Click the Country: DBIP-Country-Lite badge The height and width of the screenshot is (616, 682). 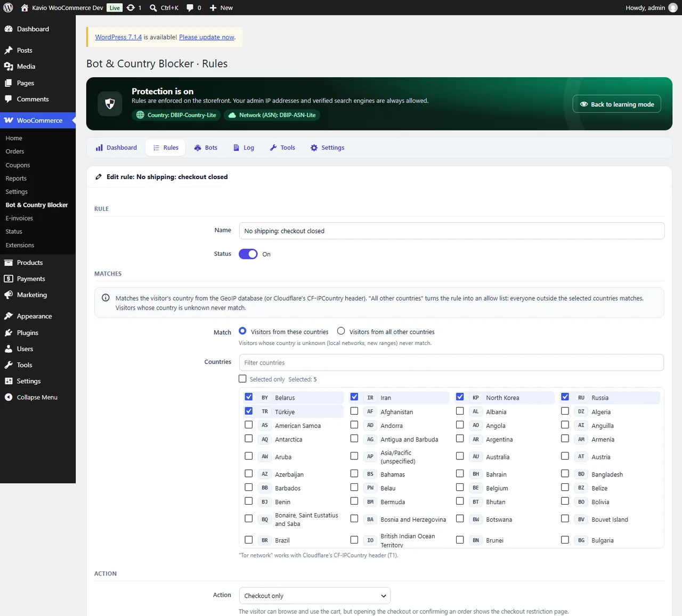[x=176, y=115]
